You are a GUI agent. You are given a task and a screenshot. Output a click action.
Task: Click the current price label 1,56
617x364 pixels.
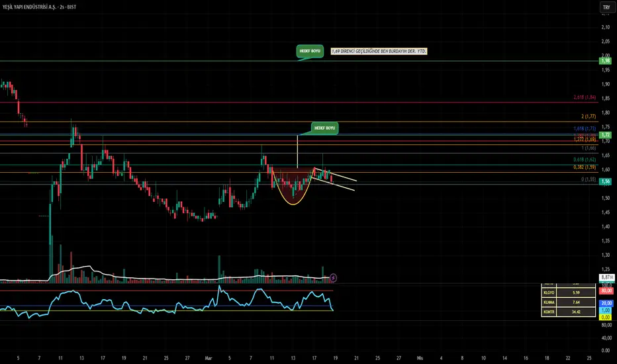pos(605,181)
